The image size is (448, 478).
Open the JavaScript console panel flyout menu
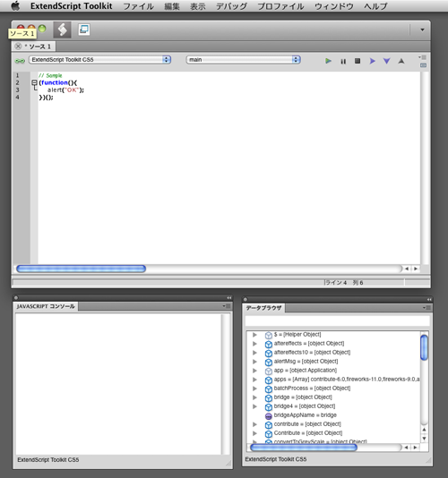pyautogui.click(x=227, y=306)
